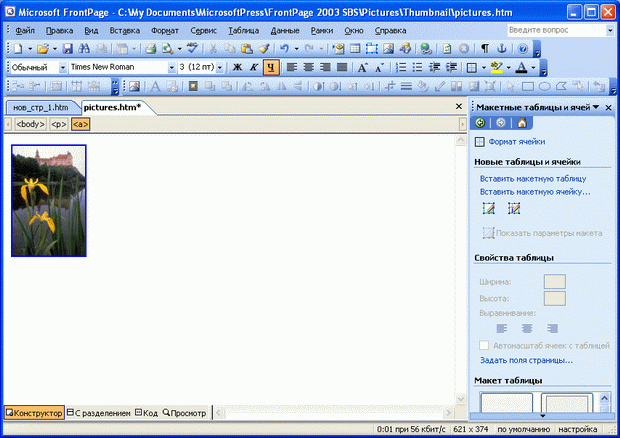Click the New Page icon
The image size is (620, 438).
click(x=18, y=49)
